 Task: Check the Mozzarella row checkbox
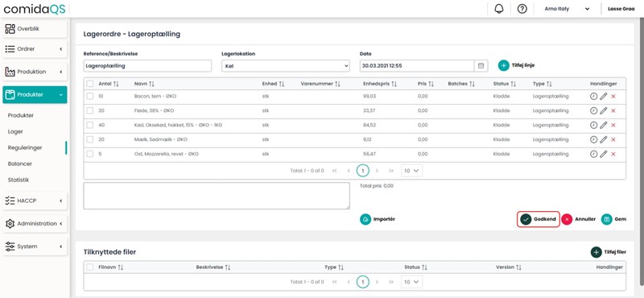[90, 154]
